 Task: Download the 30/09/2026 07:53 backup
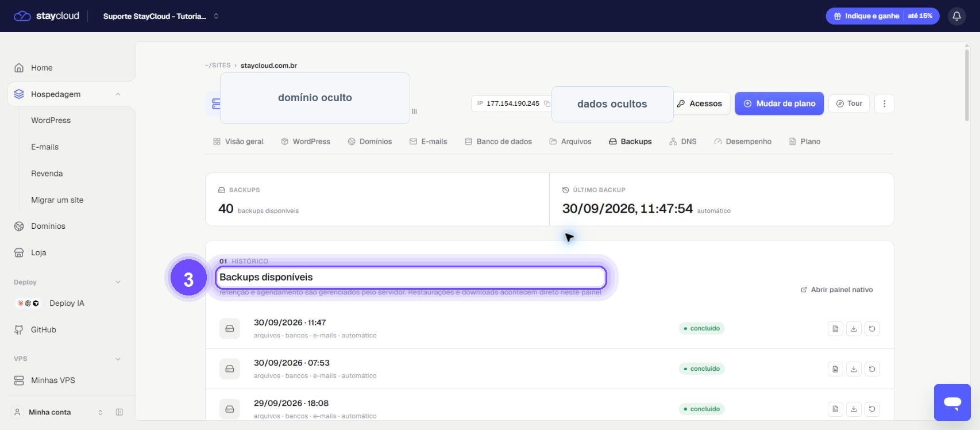point(854,369)
